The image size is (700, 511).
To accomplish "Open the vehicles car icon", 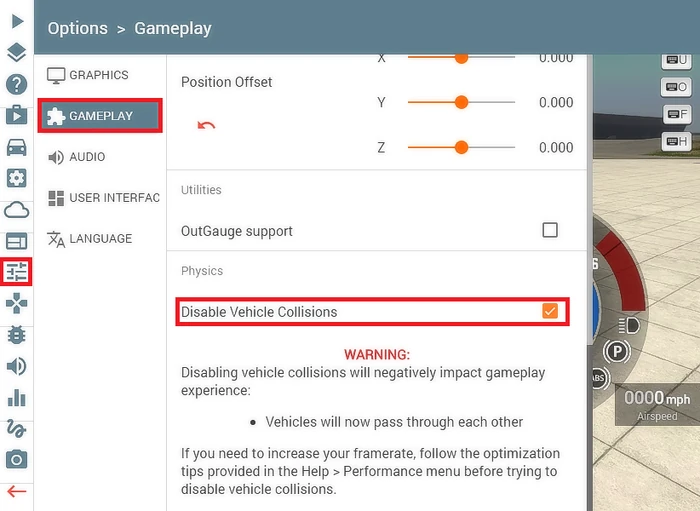I will click(17, 147).
